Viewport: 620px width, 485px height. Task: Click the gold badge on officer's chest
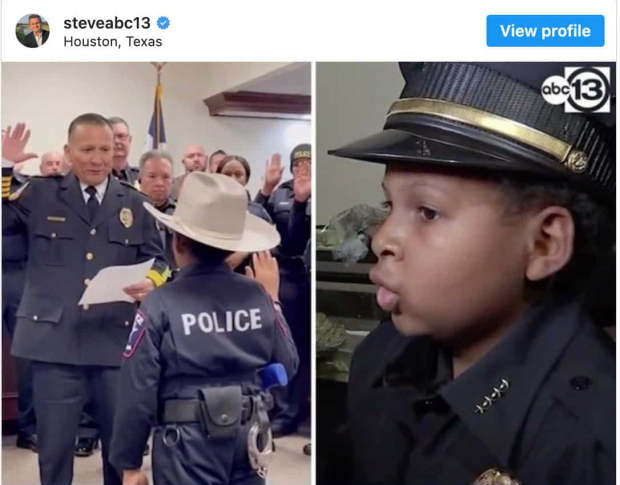(126, 217)
